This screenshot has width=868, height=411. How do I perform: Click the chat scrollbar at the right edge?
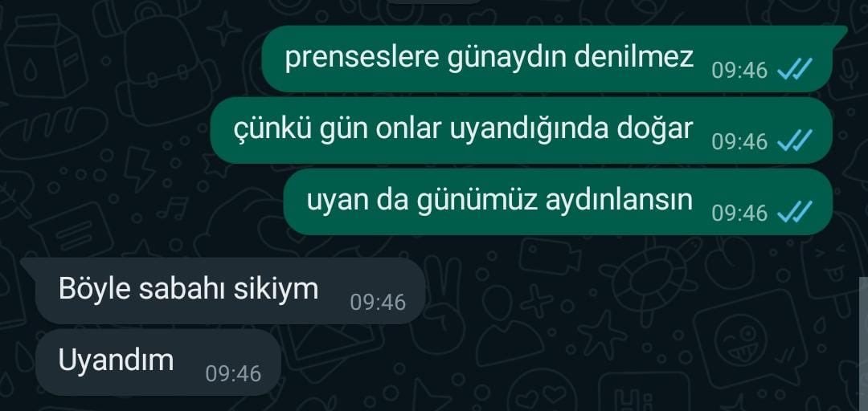[x=863, y=343]
